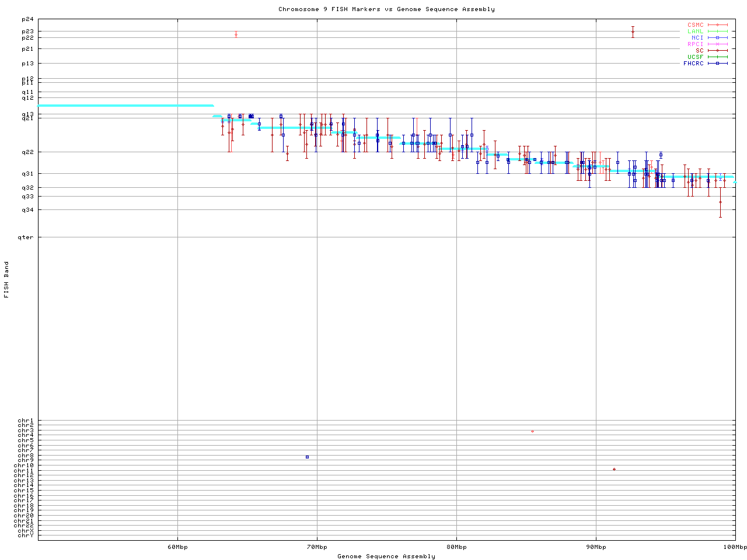Image resolution: width=747 pixels, height=560 pixels.
Task: Click the 90Mbp x-axis tick label
Action: [596, 547]
